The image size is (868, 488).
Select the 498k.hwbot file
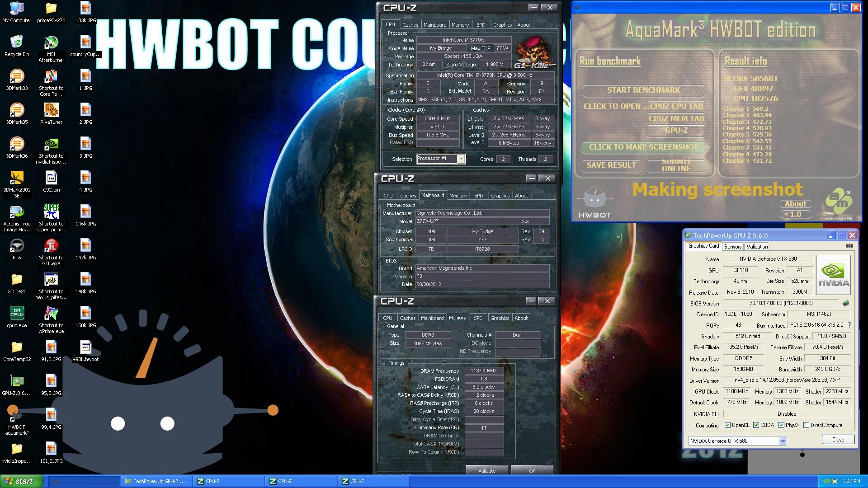tap(85, 351)
